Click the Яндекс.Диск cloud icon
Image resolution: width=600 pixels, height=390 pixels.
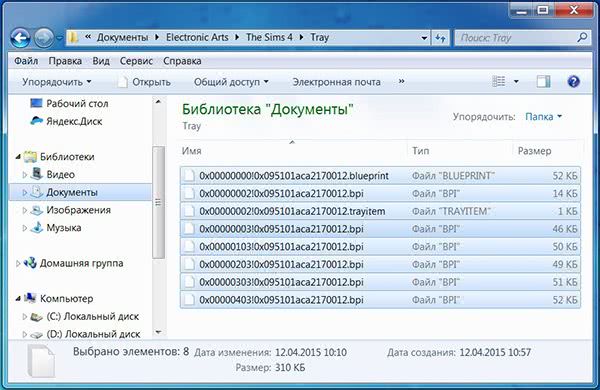(x=36, y=121)
